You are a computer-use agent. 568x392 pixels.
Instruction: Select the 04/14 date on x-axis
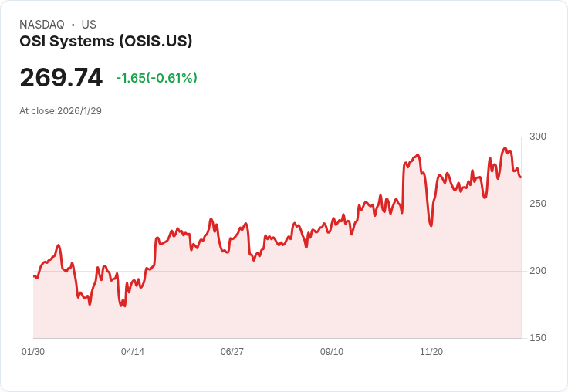coord(133,352)
